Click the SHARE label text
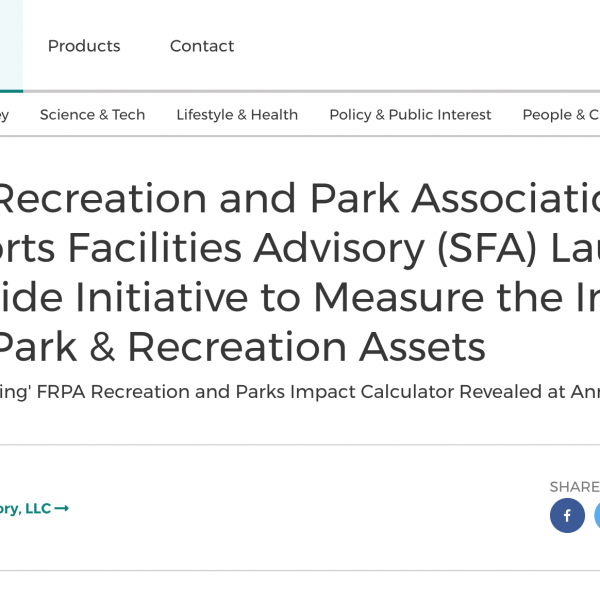The width and height of the screenshot is (600, 600). coord(575,487)
